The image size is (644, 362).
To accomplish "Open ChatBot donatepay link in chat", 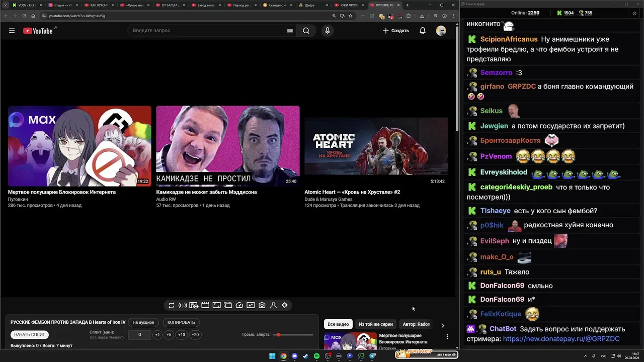I will tap(561, 339).
